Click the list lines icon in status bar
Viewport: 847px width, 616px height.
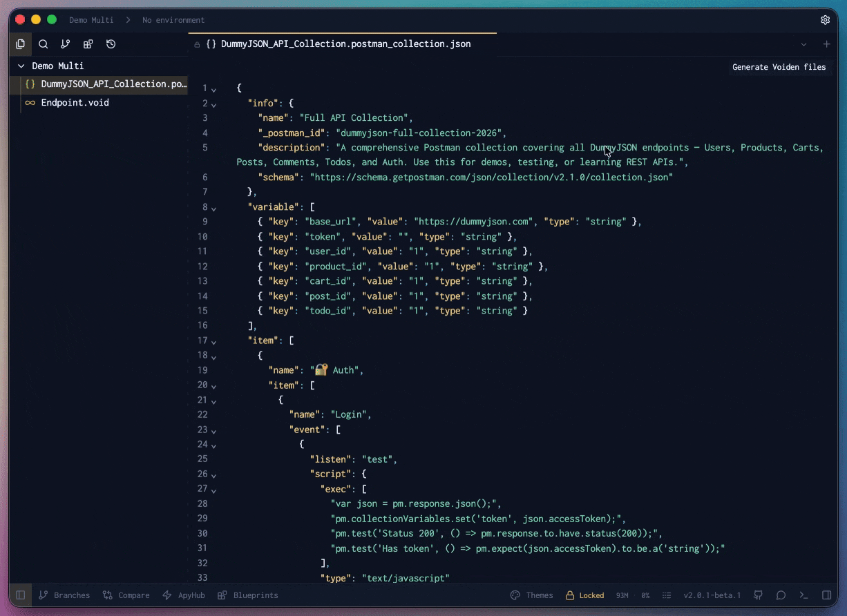click(667, 595)
